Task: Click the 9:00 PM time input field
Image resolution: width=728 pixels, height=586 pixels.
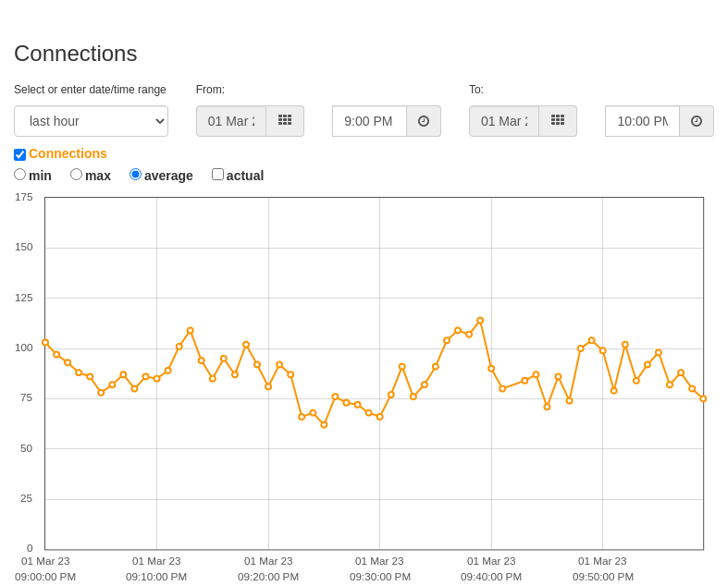Action: click(370, 121)
